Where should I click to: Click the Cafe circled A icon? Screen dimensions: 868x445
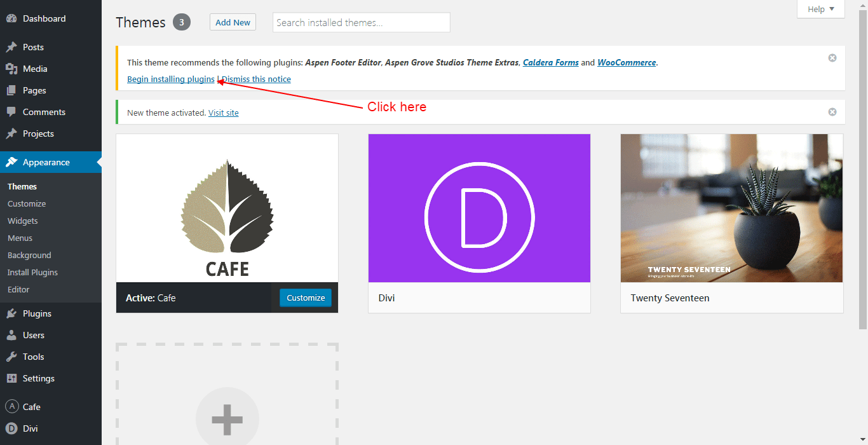click(x=11, y=407)
